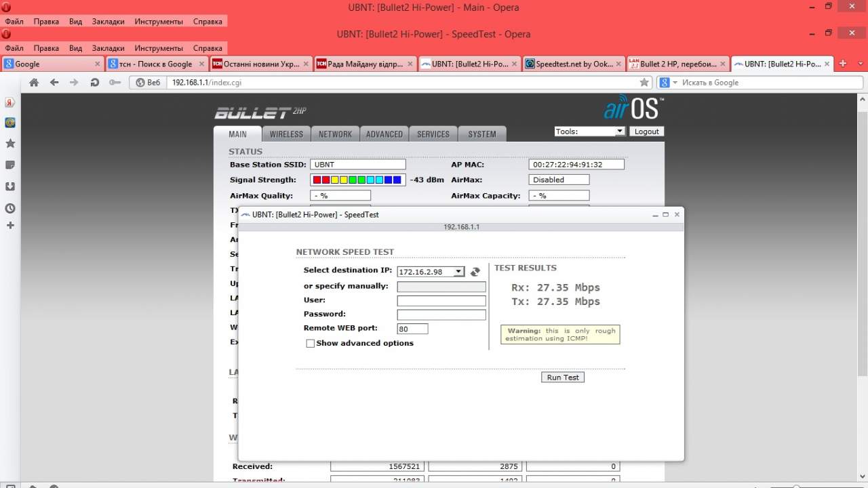Open Вид menu below the SpeedTest - Opera title
This screenshot has width=868, height=488.
click(x=75, y=48)
